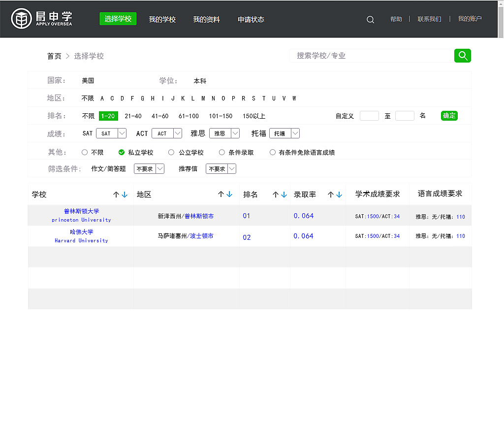
Task: Select the 公立学校 radio button
Action: (x=171, y=152)
